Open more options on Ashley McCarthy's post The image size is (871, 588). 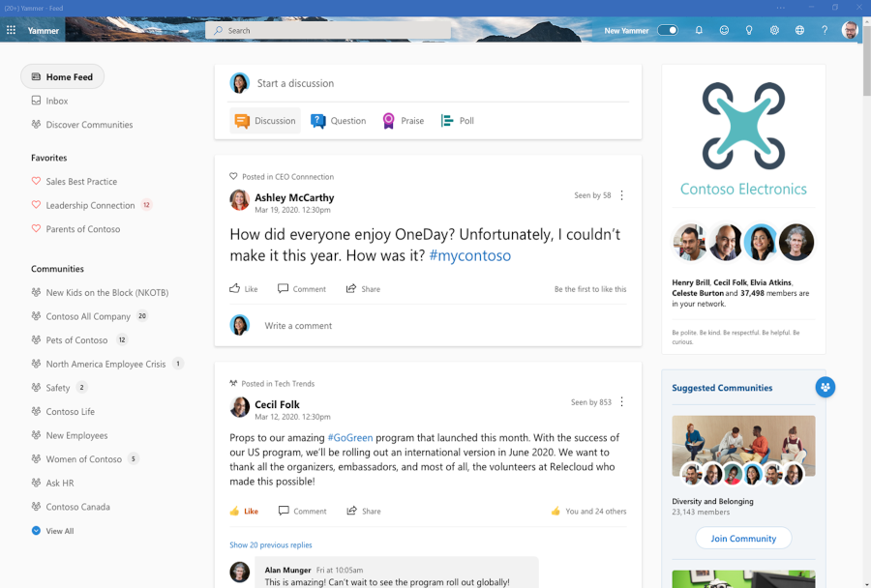click(621, 195)
